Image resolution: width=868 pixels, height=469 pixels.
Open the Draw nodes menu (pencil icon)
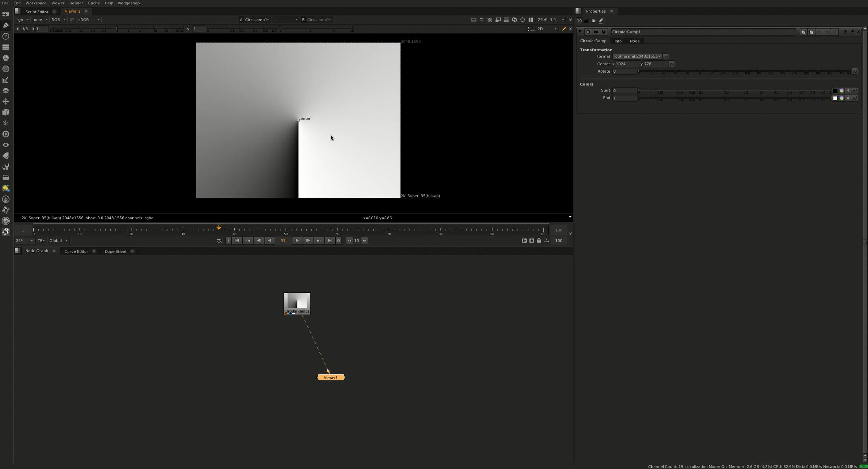[x=6, y=25]
